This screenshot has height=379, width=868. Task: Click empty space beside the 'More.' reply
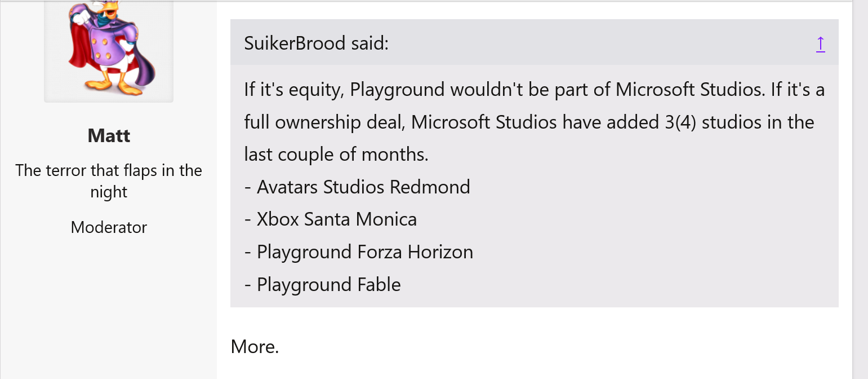tap(535, 346)
